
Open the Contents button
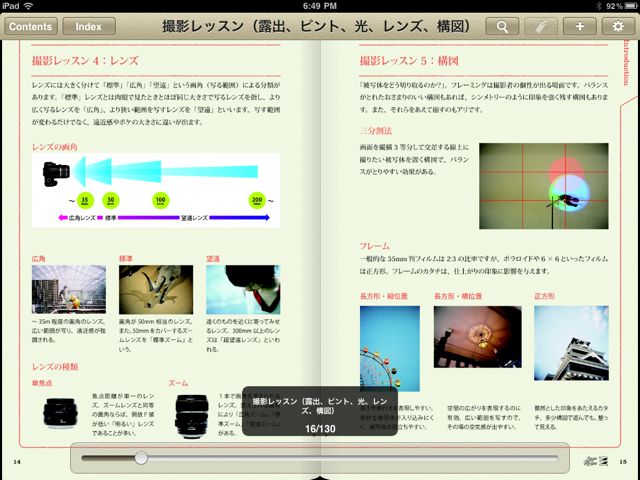(31, 27)
